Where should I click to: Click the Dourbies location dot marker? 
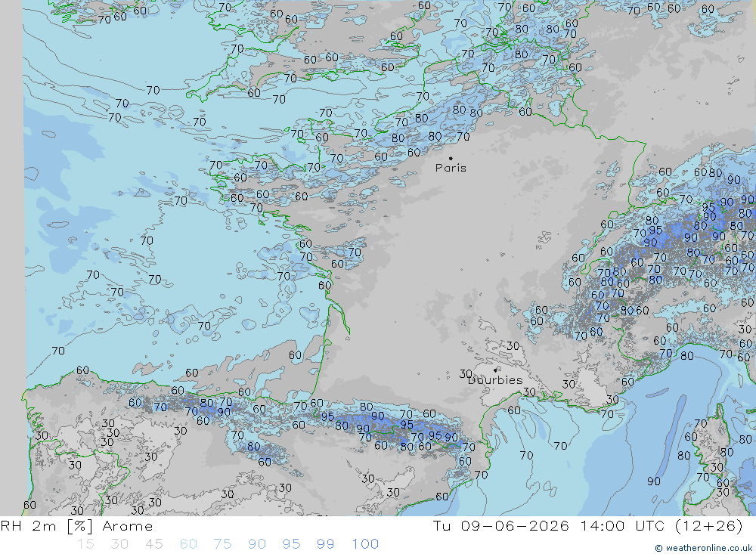495,370
